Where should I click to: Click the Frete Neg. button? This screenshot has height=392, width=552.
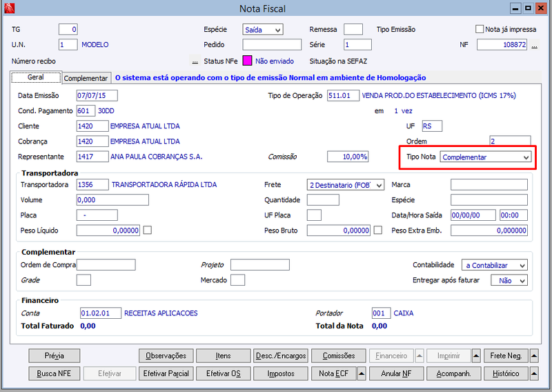[506, 355]
